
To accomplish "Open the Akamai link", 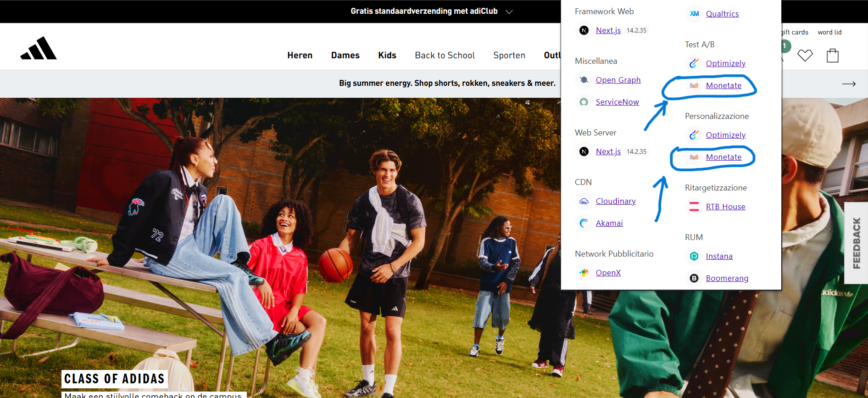I will click(x=609, y=223).
